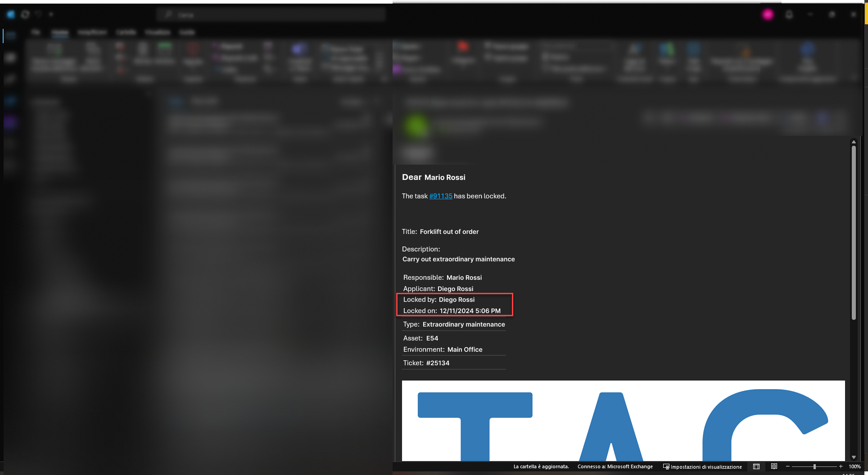Select the Home ribbon tab
868x475 pixels.
click(60, 32)
